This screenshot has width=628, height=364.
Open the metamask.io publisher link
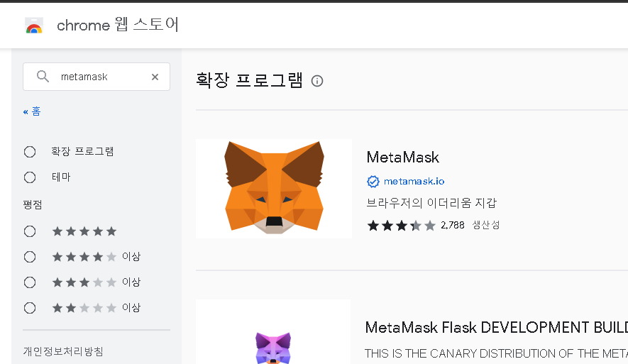click(x=414, y=182)
